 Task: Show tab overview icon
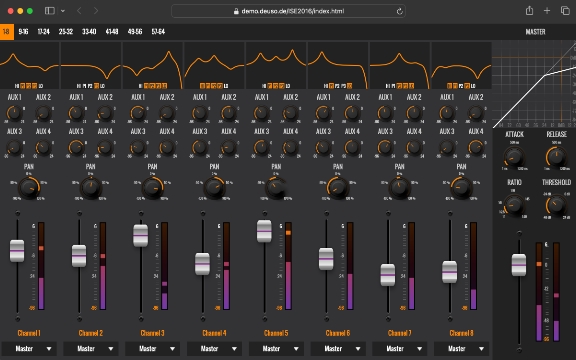pos(565,11)
